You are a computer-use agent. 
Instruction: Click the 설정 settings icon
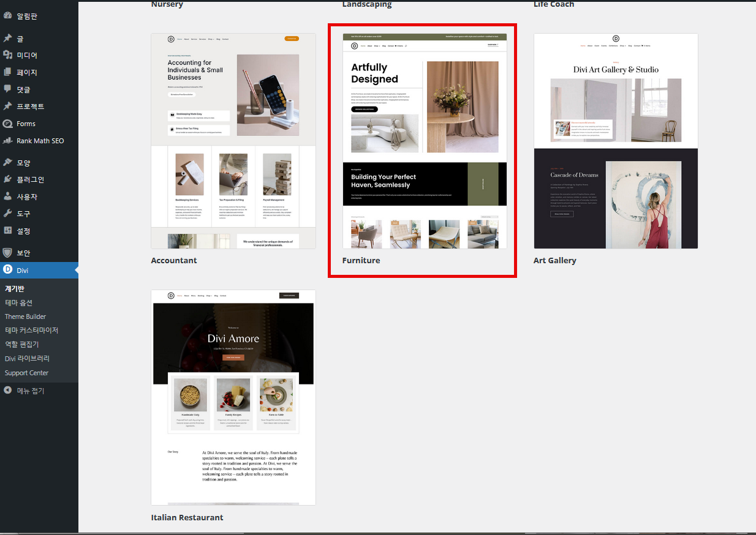pyautogui.click(x=7, y=231)
